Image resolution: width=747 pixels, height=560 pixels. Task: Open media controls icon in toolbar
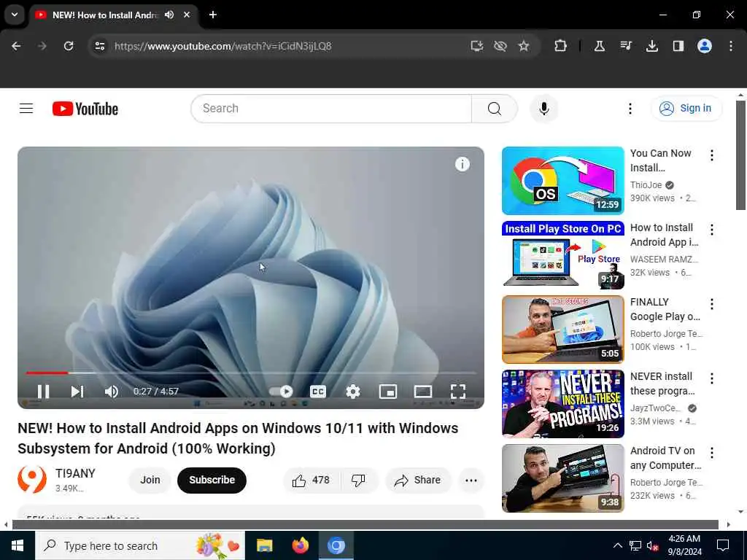coord(626,46)
